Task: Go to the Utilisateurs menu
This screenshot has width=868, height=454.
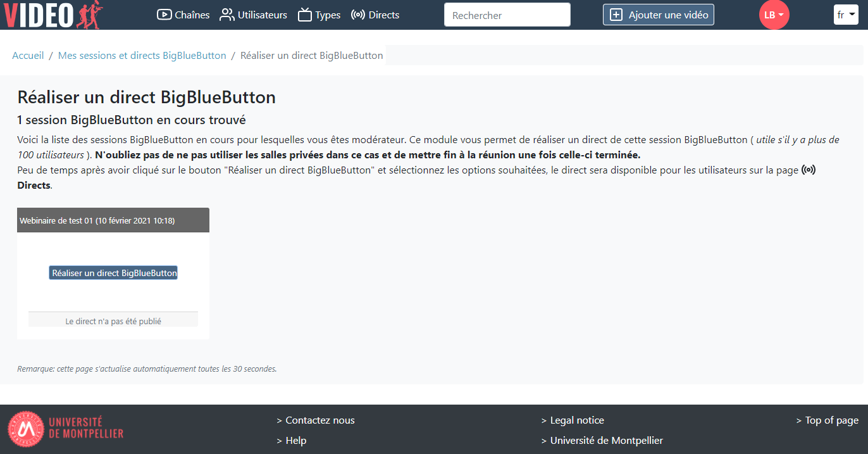Action: 262,15
